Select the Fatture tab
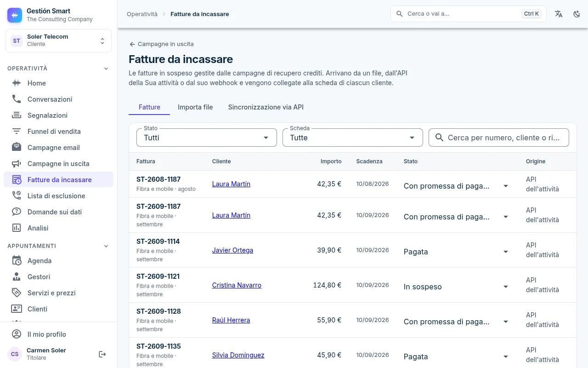588x368 pixels. pyautogui.click(x=149, y=107)
